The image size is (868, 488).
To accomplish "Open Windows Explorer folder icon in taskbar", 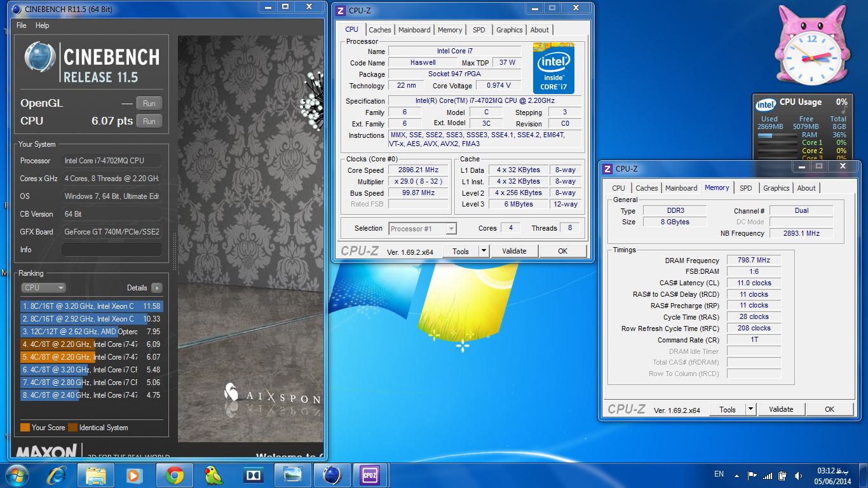I will [95, 475].
